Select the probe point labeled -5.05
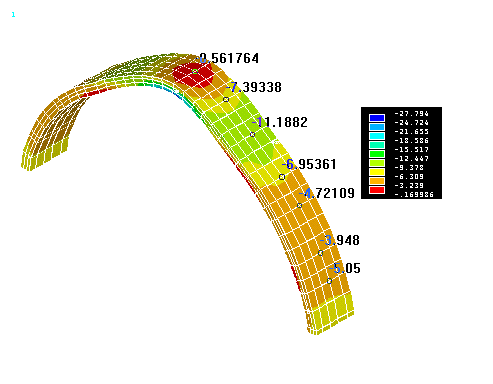Viewport: 493px width, 384px height. click(329, 281)
